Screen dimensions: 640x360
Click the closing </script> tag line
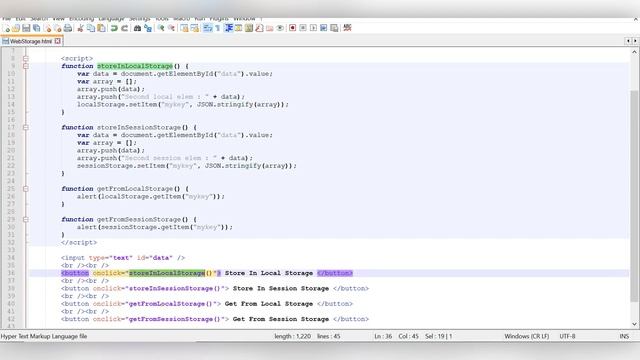pos(79,242)
